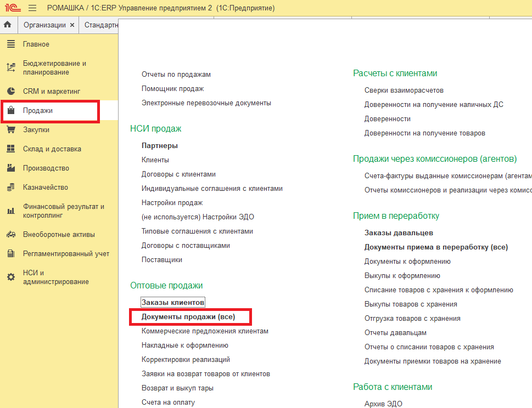Open Отгрузка товаров с хранения
This screenshot has height=408, width=532.
(x=412, y=318)
